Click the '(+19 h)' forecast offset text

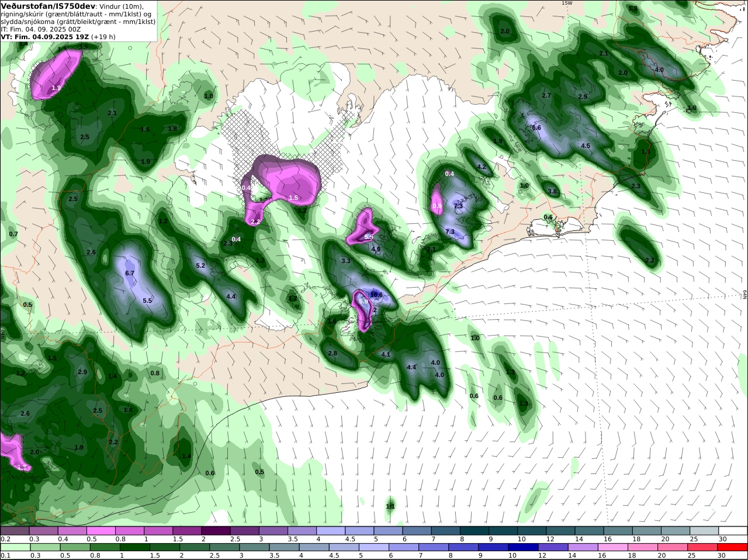[x=103, y=37]
